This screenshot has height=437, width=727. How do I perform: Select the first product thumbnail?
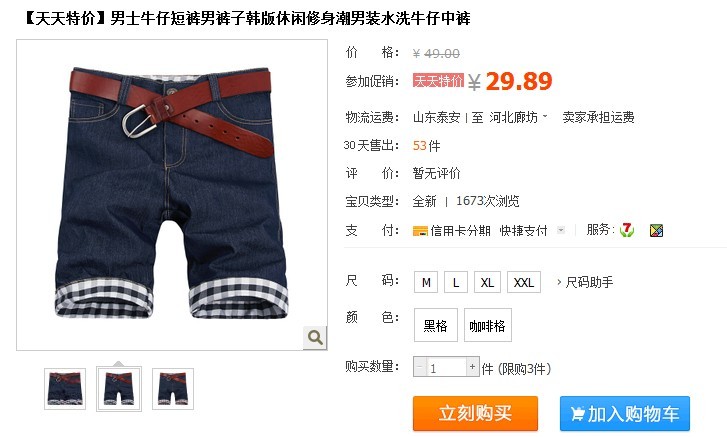coord(65,389)
